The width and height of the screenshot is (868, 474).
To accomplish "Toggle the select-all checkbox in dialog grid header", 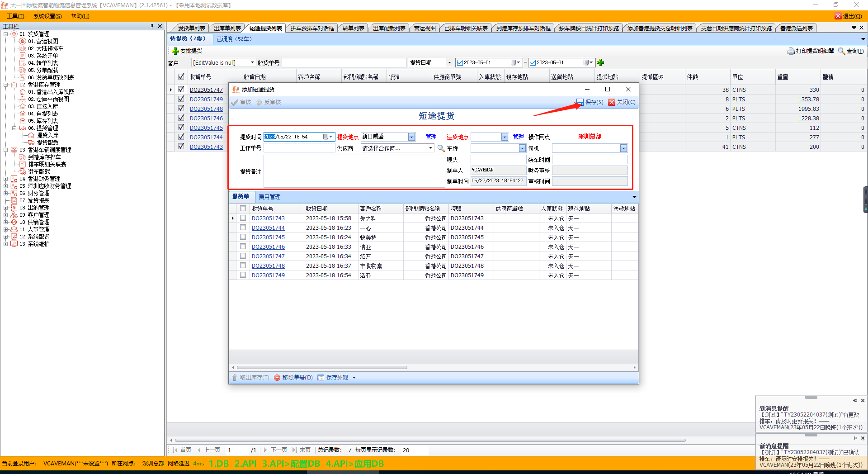I will 243,209.
